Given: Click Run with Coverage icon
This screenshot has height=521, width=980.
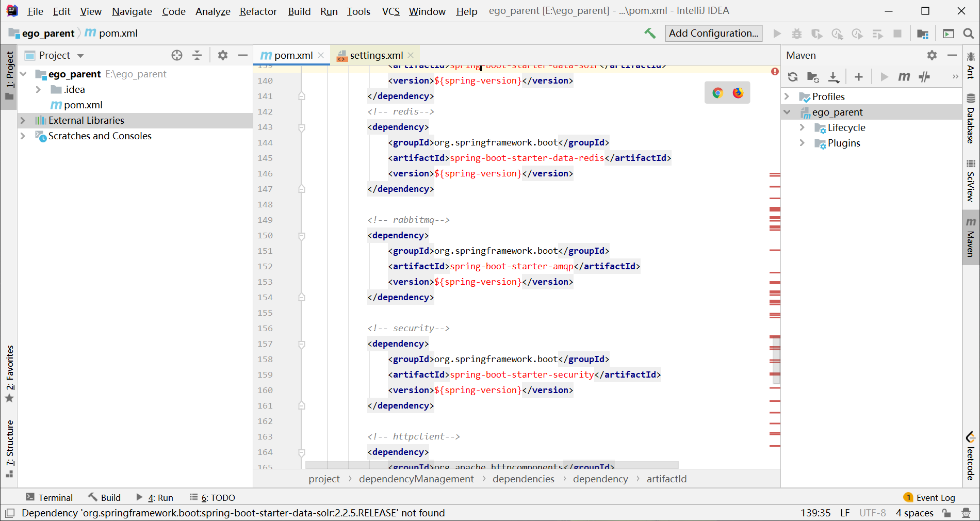Looking at the screenshot, I should point(816,34).
